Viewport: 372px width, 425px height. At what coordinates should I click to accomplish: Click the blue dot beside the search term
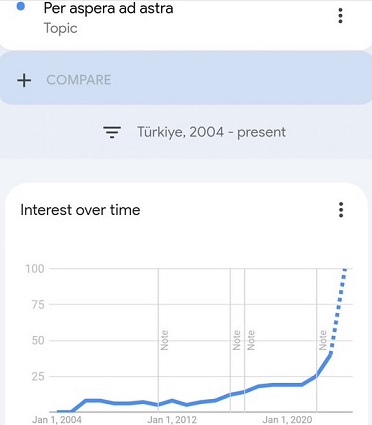(20, 6)
